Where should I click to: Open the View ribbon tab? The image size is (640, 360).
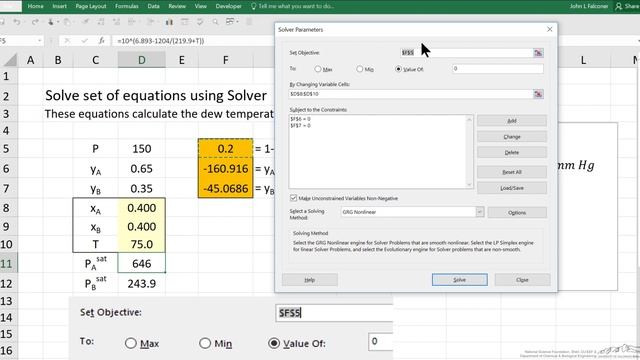(x=200, y=6)
